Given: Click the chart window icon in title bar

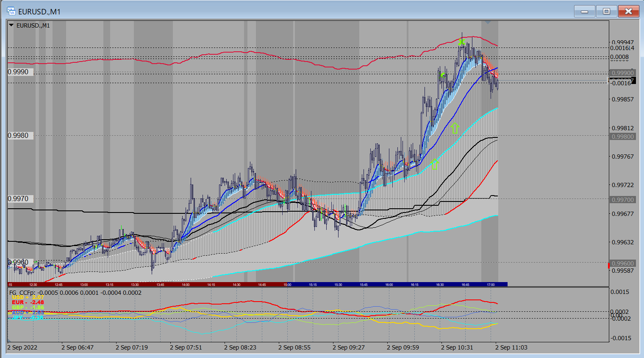Looking at the screenshot, I should pos(11,11).
